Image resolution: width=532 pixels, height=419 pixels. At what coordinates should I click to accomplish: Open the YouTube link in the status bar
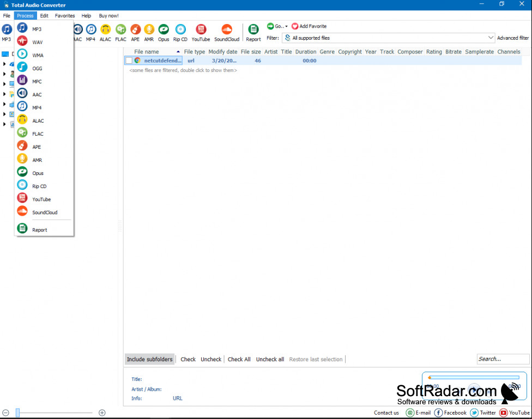pos(515,412)
